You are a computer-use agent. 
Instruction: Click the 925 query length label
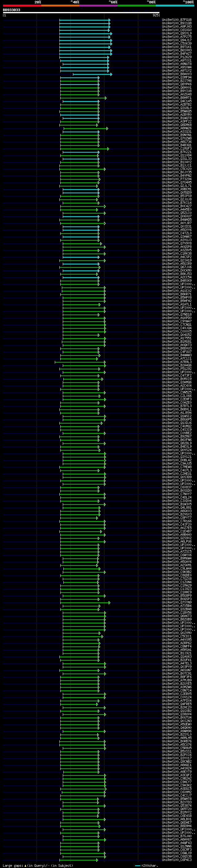tap(155, 15)
